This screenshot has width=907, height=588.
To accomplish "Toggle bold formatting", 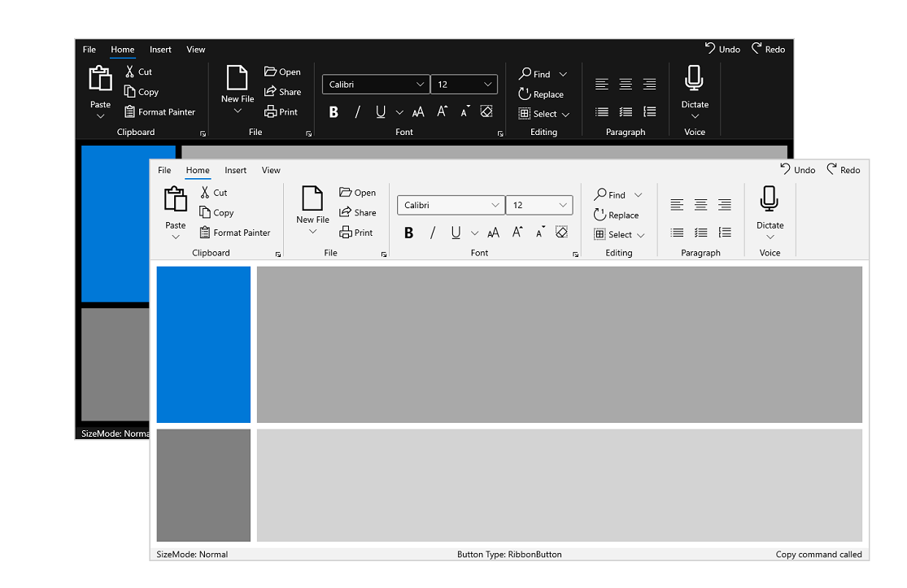I will tap(408, 233).
